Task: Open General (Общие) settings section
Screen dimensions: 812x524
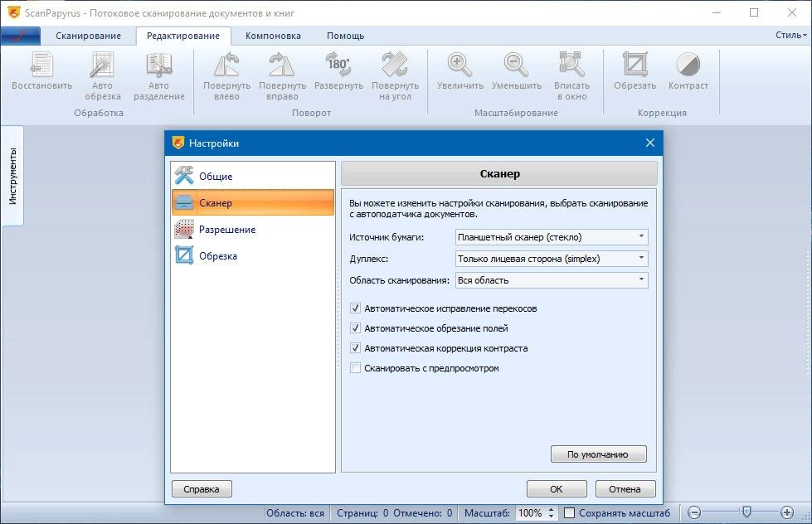Action: [x=253, y=176]
